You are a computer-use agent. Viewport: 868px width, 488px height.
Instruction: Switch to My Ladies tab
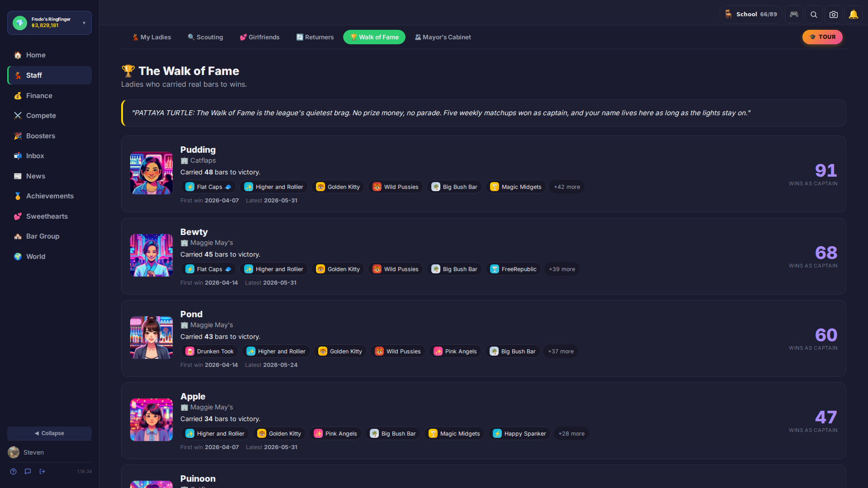tap(151, 37)
